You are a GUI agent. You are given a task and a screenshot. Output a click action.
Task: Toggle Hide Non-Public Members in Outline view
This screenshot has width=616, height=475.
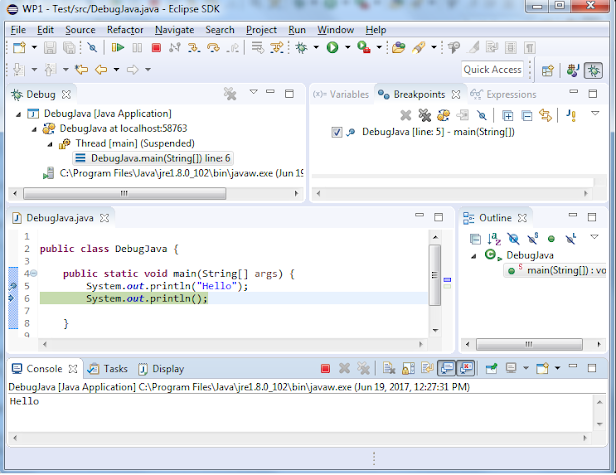[x=551, y=238]
